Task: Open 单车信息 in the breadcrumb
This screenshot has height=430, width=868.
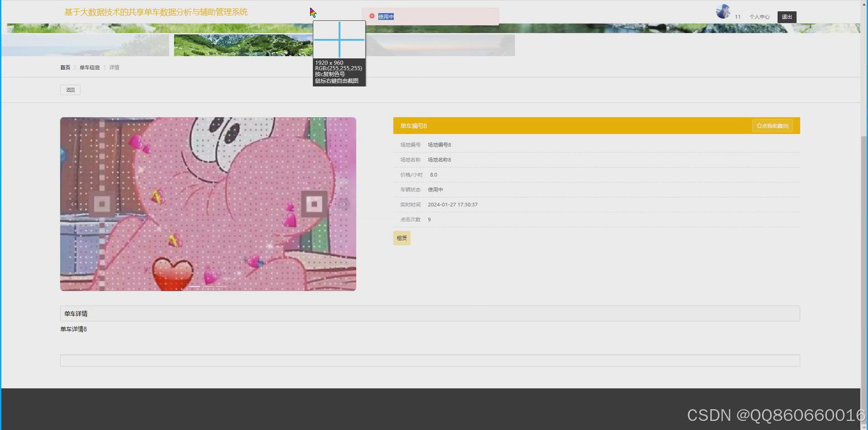Action: 90,67
